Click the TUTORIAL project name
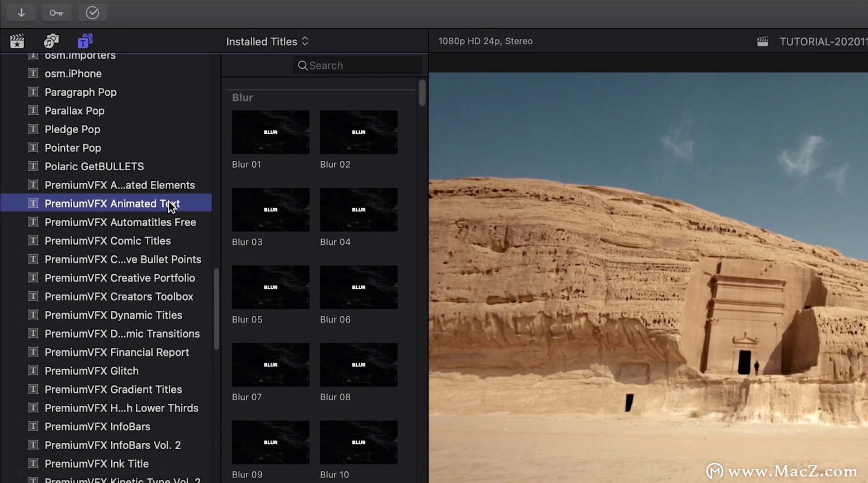Screen dimensions: 868x483 pos(823,42)
